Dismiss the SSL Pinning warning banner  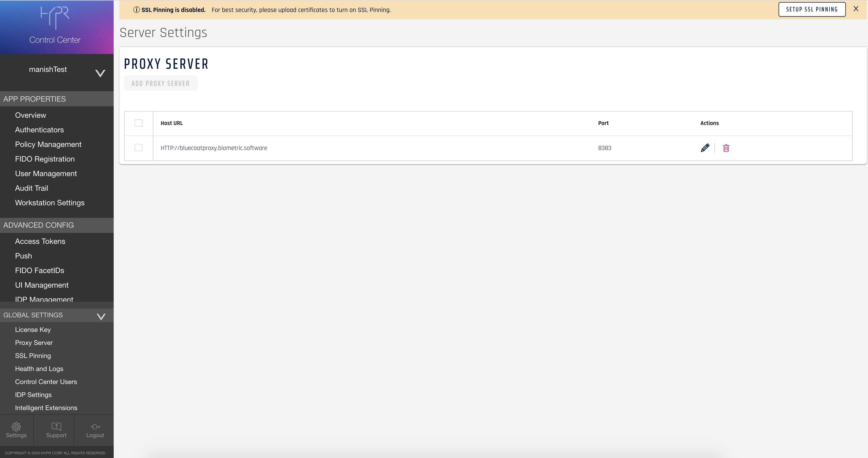click(x=856, y=9)
